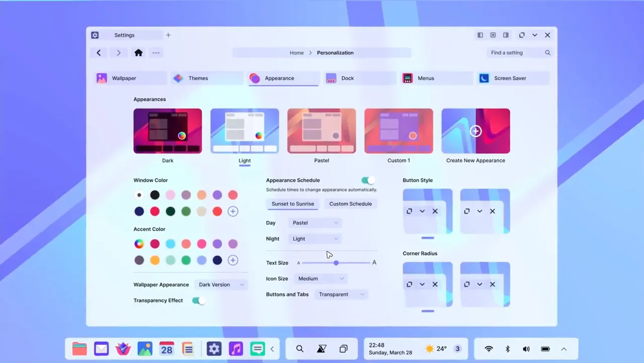
Task: Click the home icon in navigation bar
Action: [138, 53]
